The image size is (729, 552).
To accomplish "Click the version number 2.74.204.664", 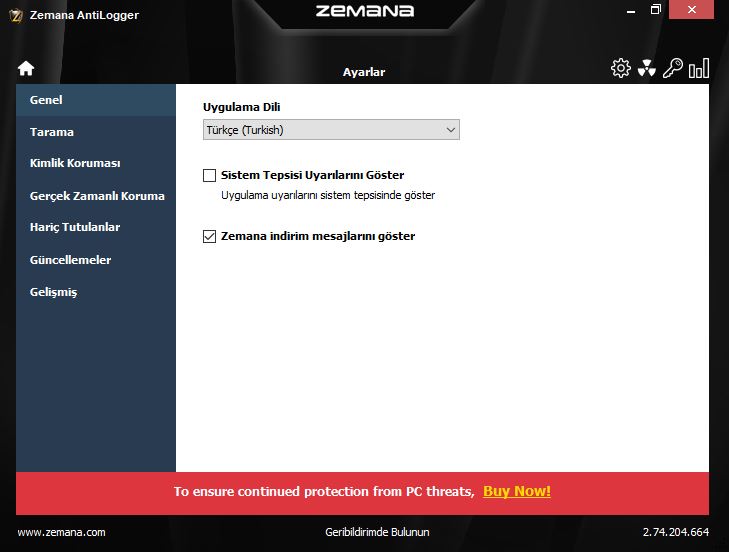I will point(676,532).
